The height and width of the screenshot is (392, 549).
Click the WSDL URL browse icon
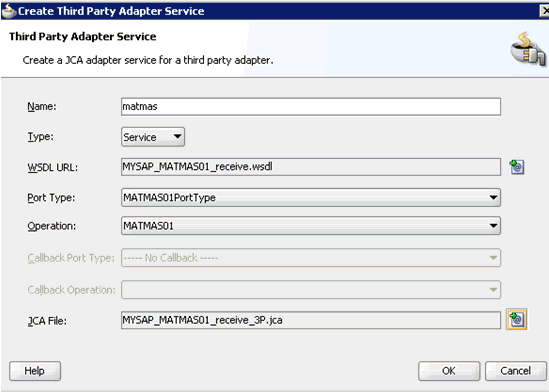(x=517, y=167)
